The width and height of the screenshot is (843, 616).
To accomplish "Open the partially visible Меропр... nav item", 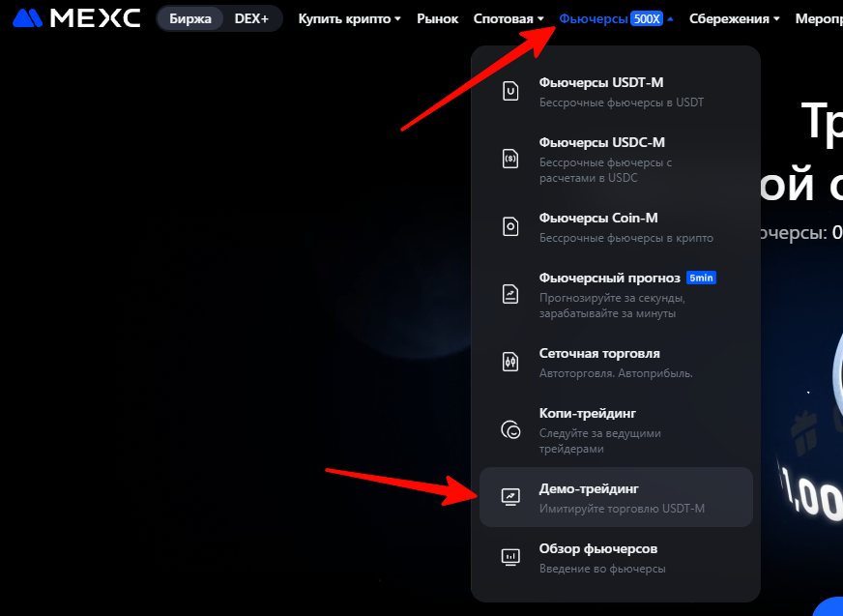I will pos(819,18).
